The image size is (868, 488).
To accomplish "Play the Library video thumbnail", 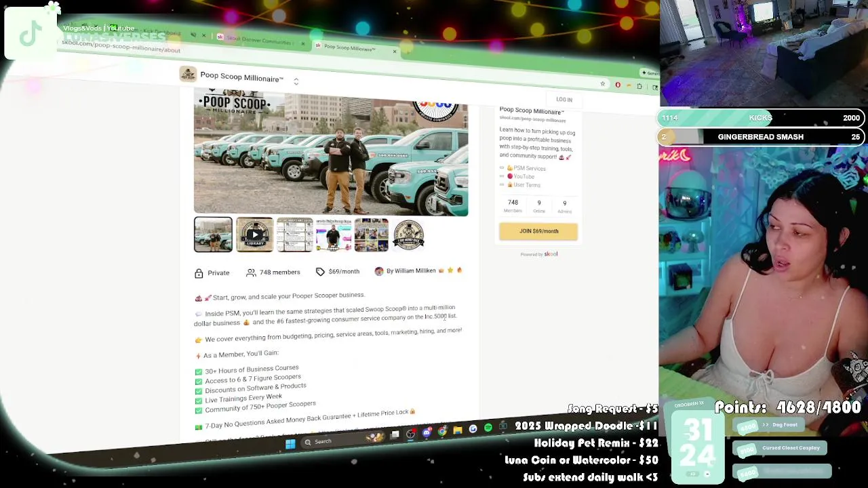I will pyautogui.click(x=254, y=235).
